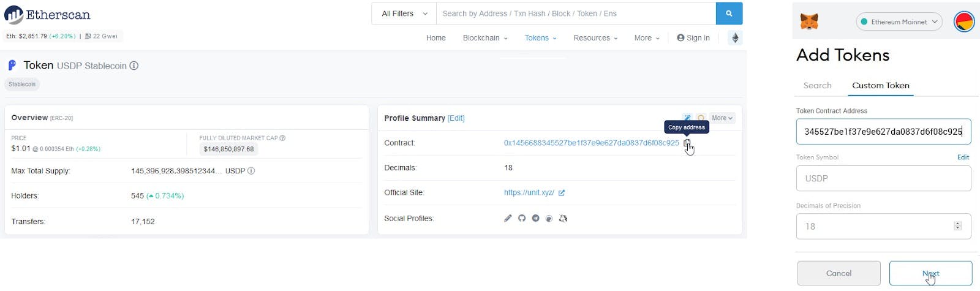Click the MetaMask fox logo

[x=809, y=22]
